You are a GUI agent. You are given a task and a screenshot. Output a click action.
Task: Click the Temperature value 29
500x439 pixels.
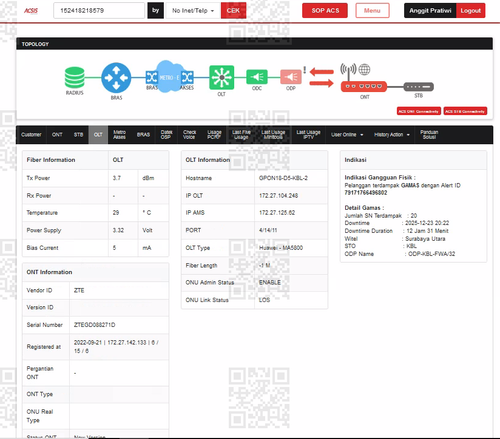point(116,213)
